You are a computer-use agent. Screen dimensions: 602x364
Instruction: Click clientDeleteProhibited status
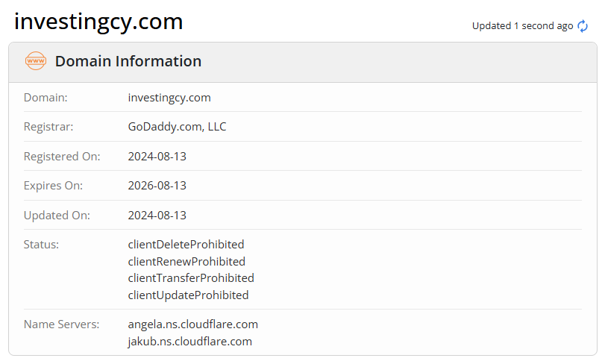(186, 245)
